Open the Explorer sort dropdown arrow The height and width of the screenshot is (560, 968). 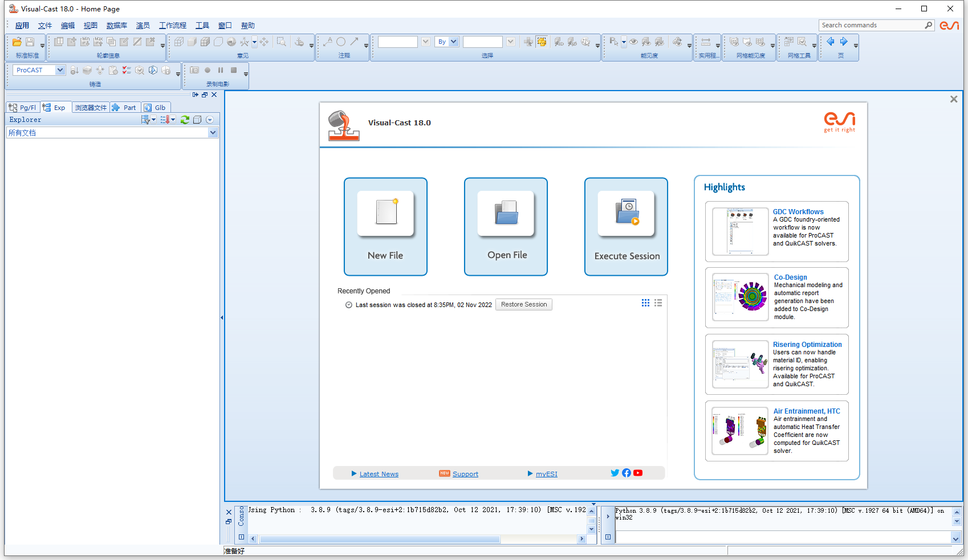173,120
